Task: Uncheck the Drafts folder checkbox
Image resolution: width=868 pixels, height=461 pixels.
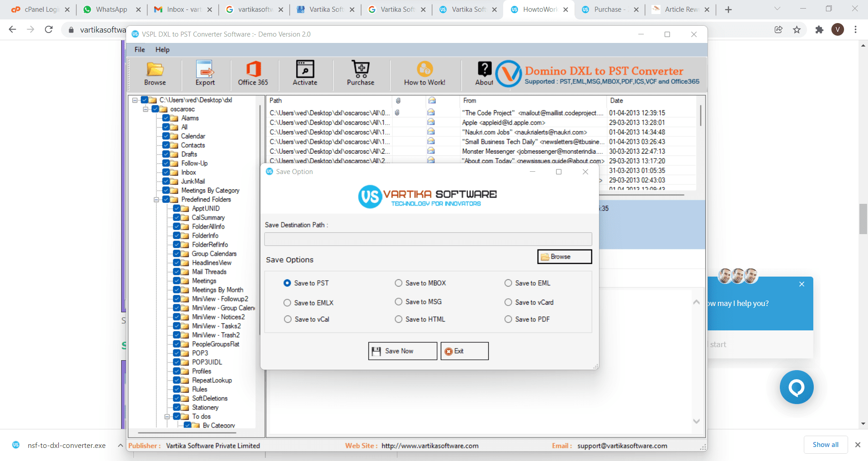Action: click(x=166, y=154)
